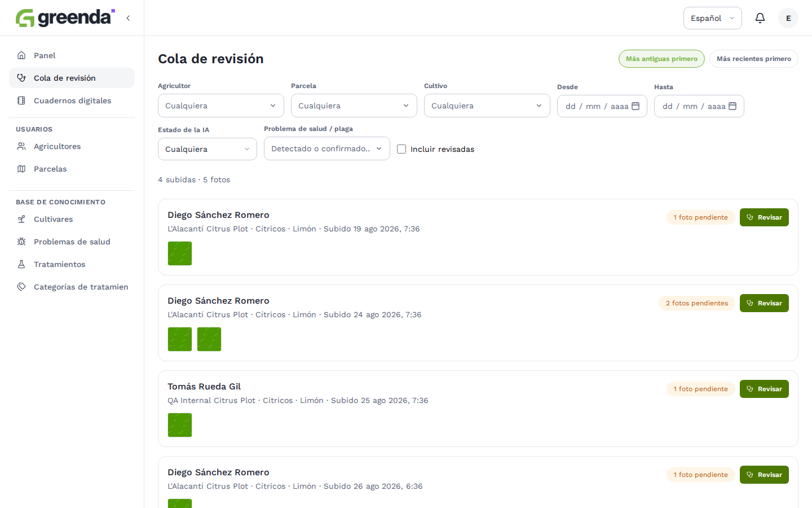Click the Cultivares sprout icon

(21, 219)
